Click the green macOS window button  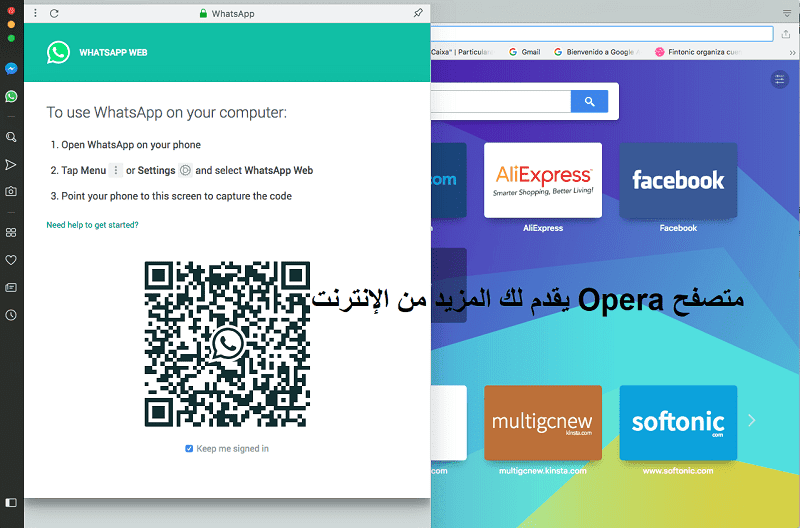11,38
